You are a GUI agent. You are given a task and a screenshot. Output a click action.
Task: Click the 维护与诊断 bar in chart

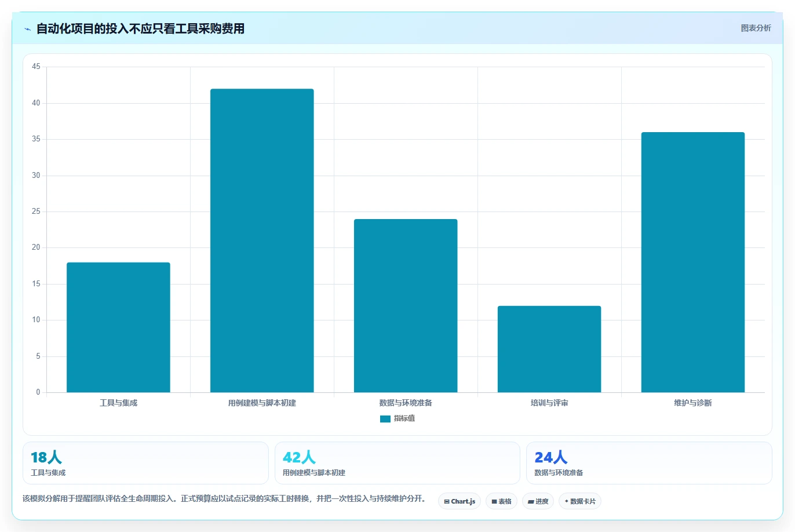point(693,263)
